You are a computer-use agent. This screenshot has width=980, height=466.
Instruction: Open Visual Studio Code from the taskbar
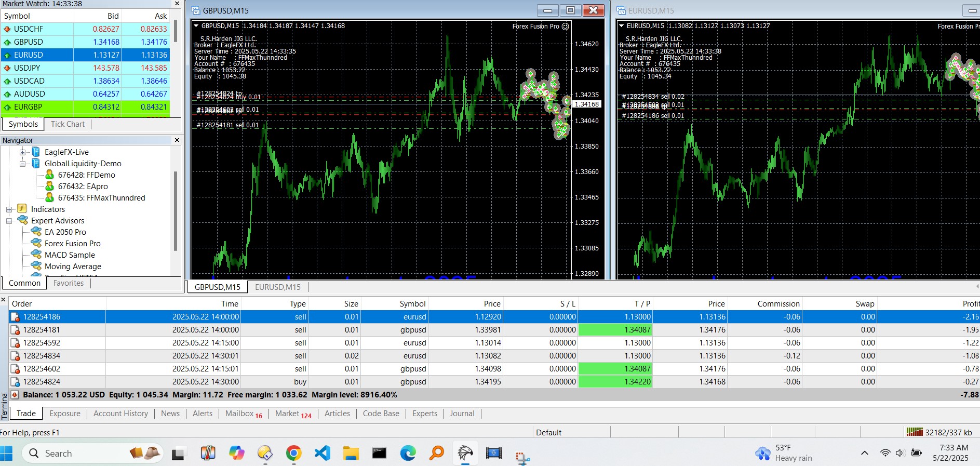pyautogui.click(x=323, y=454)
